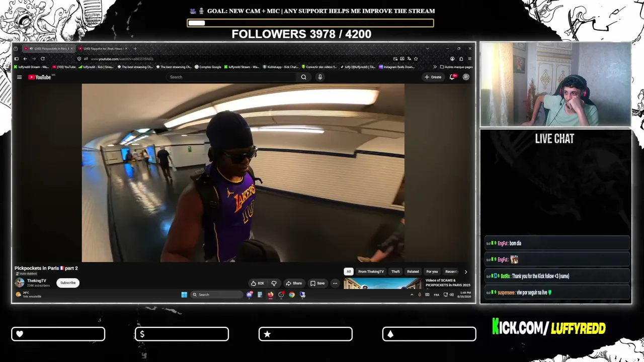
Task: Share the Pickpockets in Paris video
Action: [x=294, y=283]
